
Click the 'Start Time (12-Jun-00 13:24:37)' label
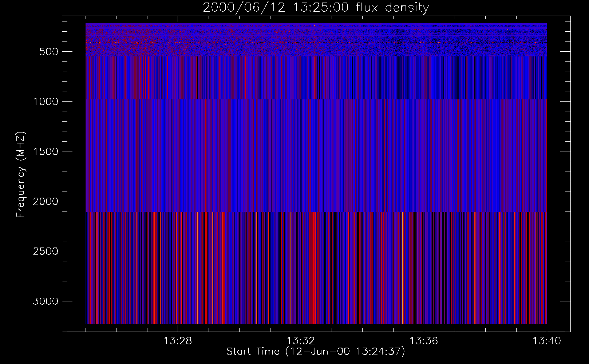pyautogui.click(x=316, y=352)
